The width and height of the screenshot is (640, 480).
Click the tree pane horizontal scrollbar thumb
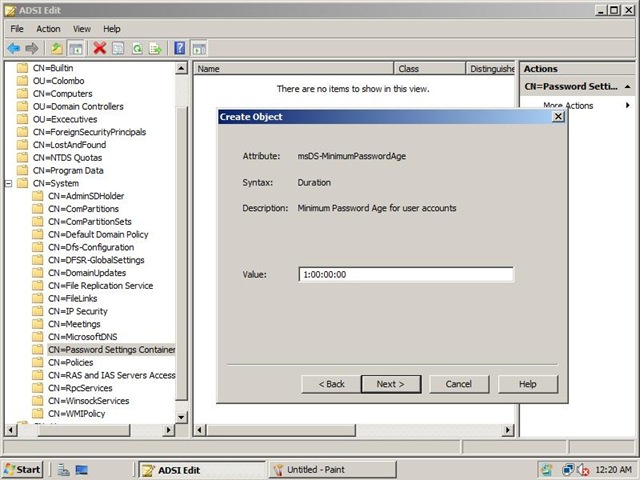(84, 430)
